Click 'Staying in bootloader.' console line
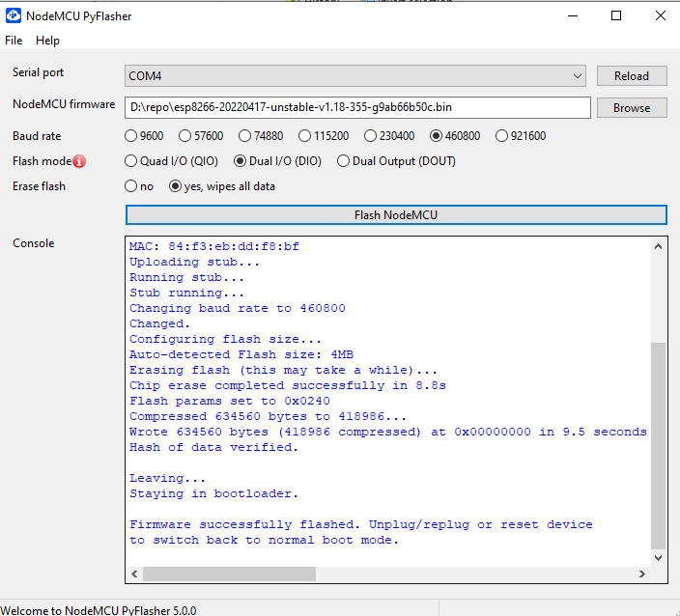This screenshot has width=680, height=616. pyautogui.click(x=213, y=493)
